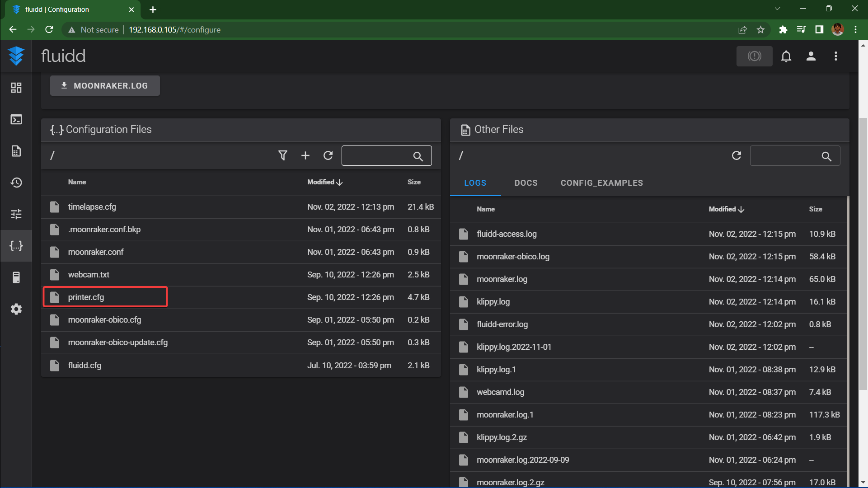
Task: Click the browser address bar URL
Action: tap(174, 30)
